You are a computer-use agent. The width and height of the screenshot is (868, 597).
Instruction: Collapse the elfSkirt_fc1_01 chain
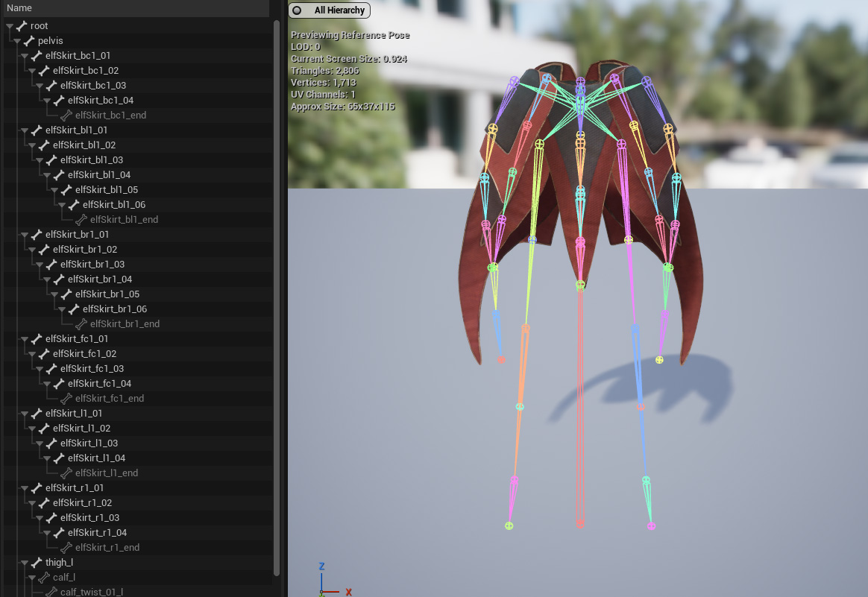25,339
